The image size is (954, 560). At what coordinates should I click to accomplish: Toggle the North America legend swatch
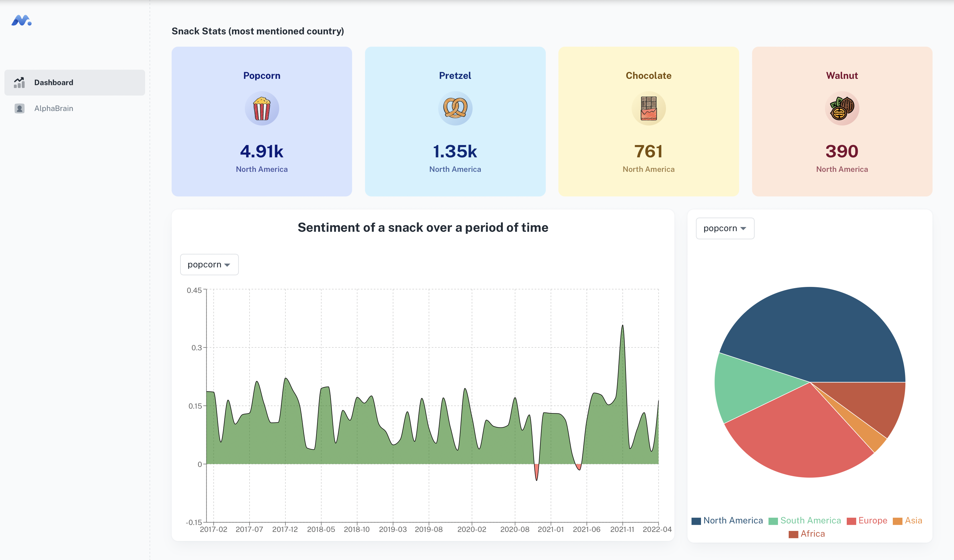[696, 521]
